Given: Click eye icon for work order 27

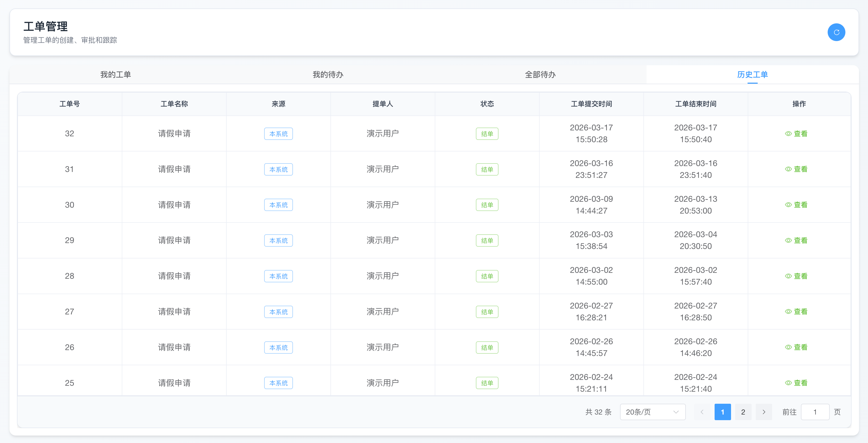Looking at the screenshot, I should (x=788, y=312).
